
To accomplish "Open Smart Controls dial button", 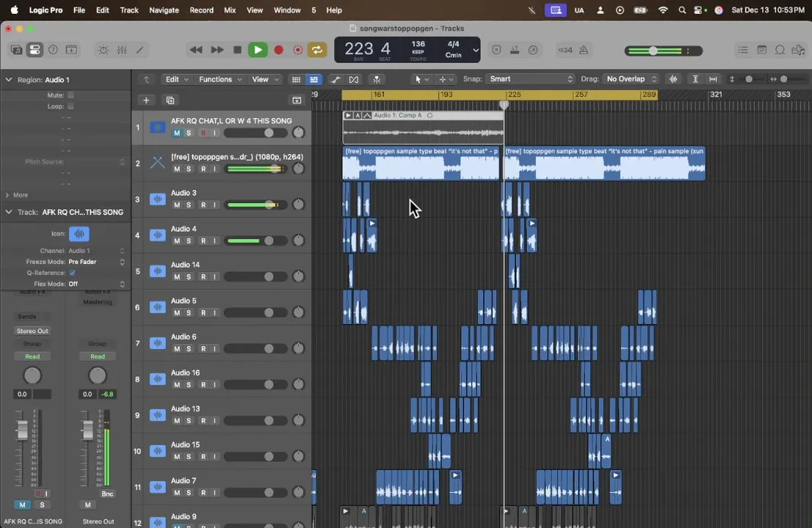I will [103, 51].
